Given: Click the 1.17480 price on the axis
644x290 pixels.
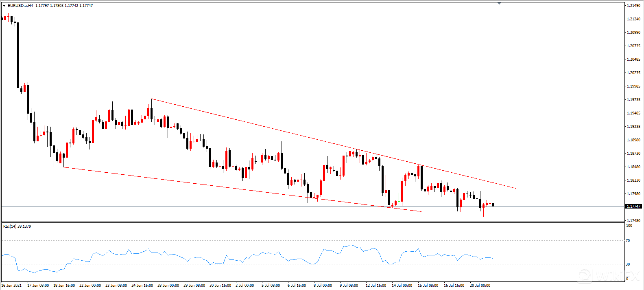Looking at the screenshot, I should [x=633, y=221].
